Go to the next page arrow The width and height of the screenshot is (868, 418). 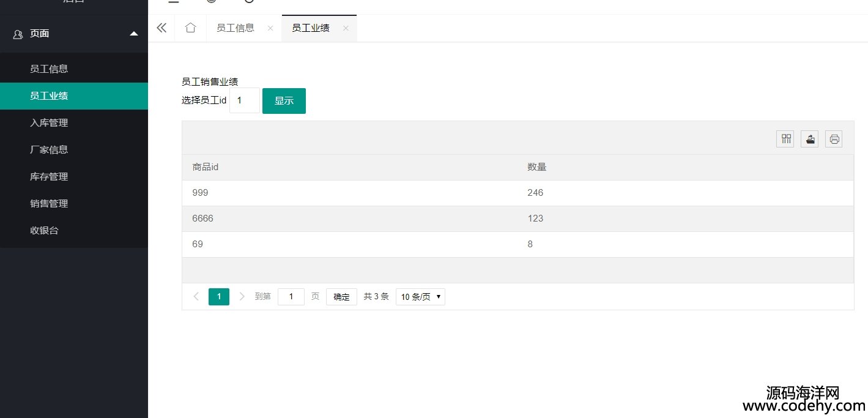point(242,297)
